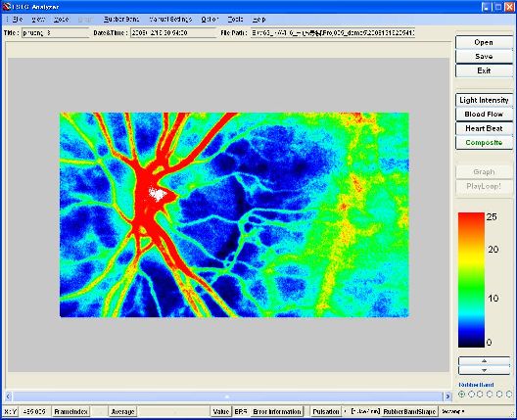Switch to Blood Flow view
This screenshot has width=517, height=420.
pos(484,115)
